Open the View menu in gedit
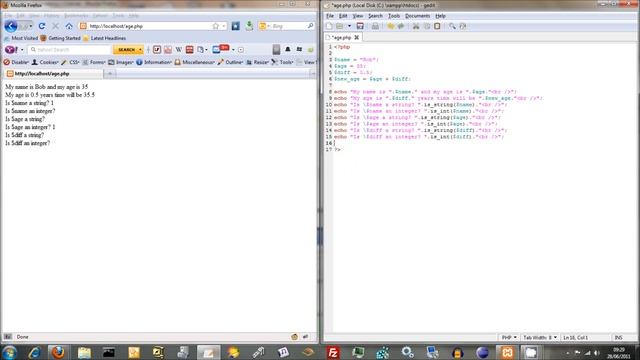640x360 pixels. [358, 16]
